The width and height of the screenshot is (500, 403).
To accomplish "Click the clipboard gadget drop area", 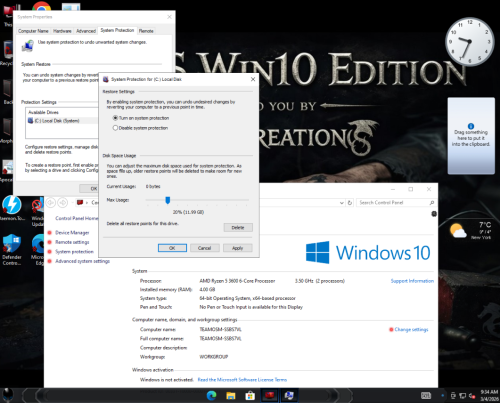I will click(471, 136).
